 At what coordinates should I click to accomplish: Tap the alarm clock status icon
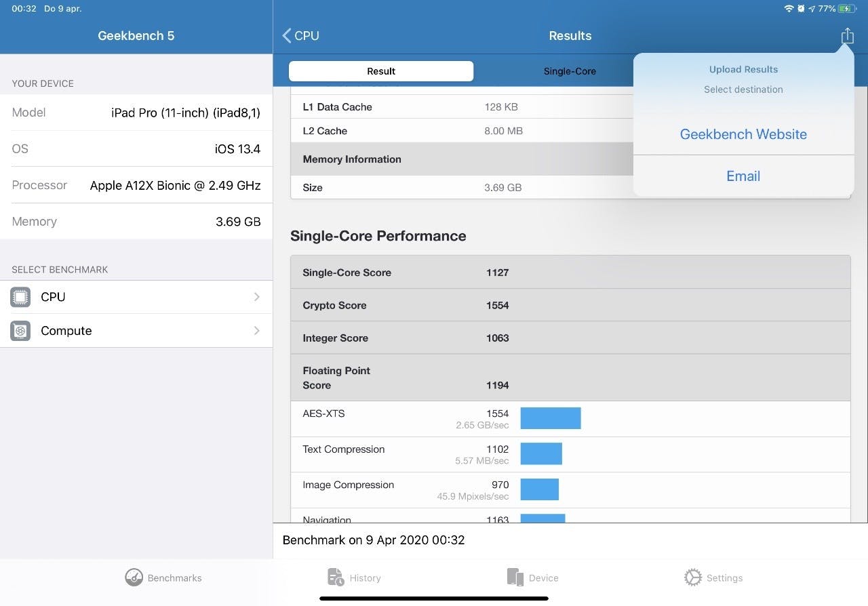coord(801,9)
